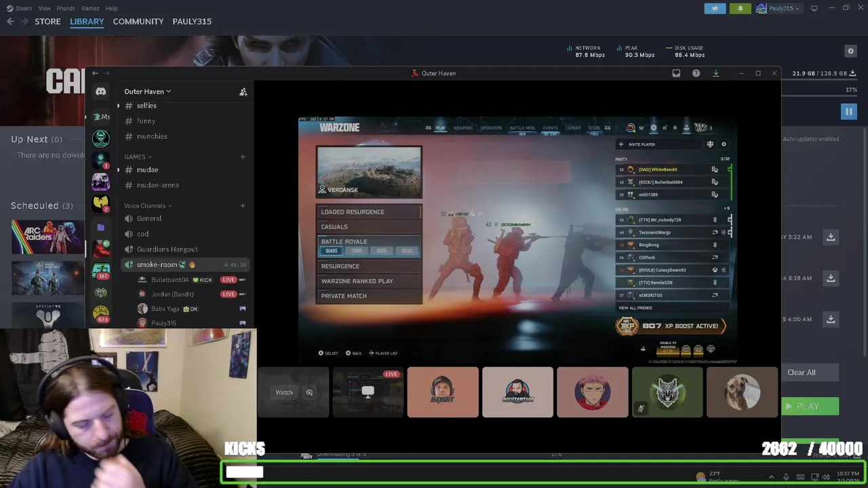Open the PAULY315 profile tab
The width and height of the screenshot is (868, 488).
pos(192,21)
